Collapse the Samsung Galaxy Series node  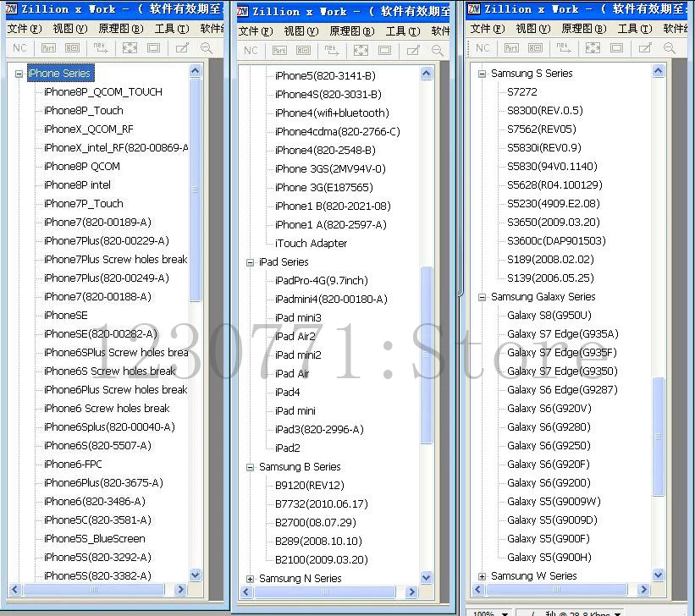coord(482,297)
